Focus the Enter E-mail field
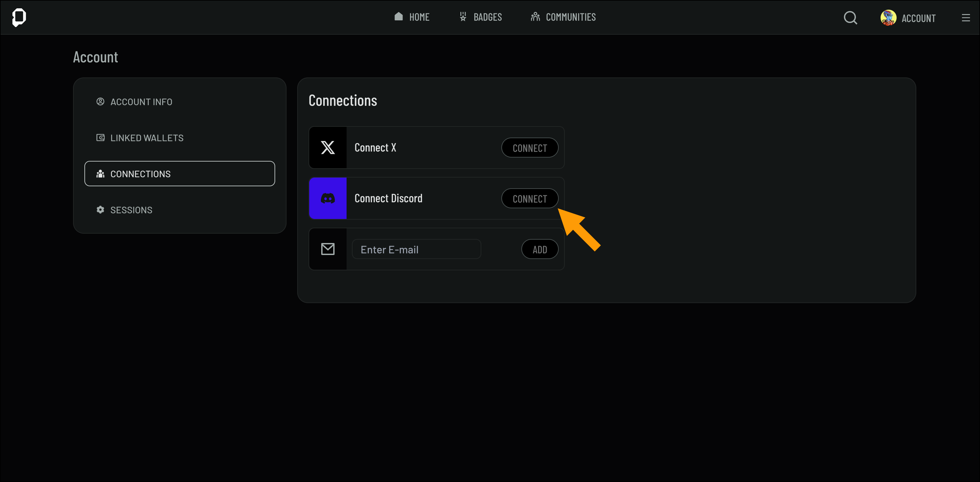980x482 pixels. pos(416,249)
